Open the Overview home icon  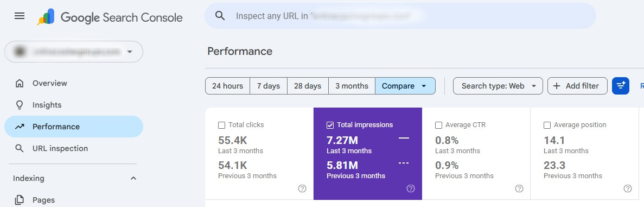20,83
